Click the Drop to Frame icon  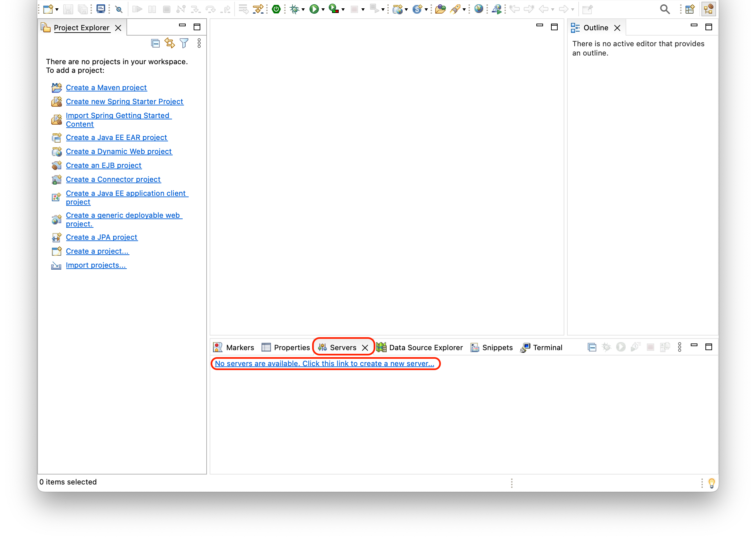[244, 9]
